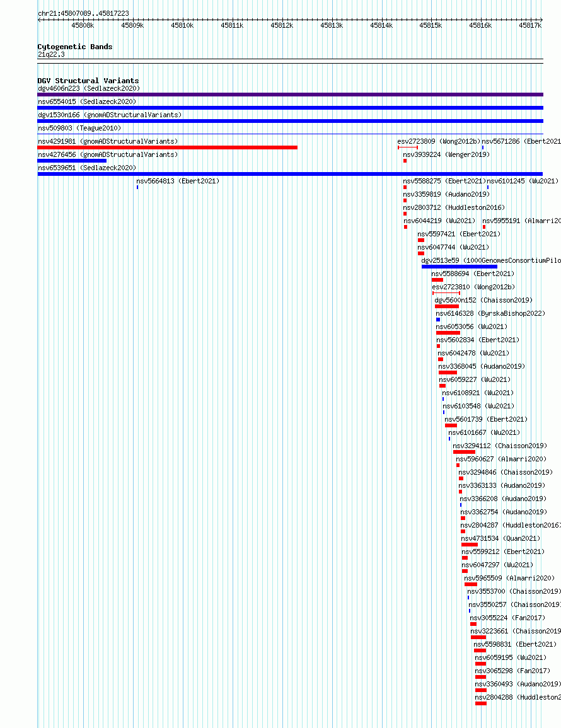This screenshot has height=728, width=561.
Task: Select nsv5598831 (Ebert2021) label
Action: [515, 644]
